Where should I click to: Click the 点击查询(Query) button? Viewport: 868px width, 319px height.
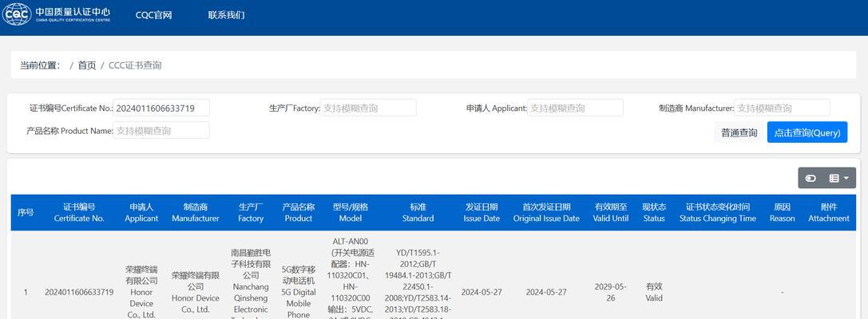(807, 132)
